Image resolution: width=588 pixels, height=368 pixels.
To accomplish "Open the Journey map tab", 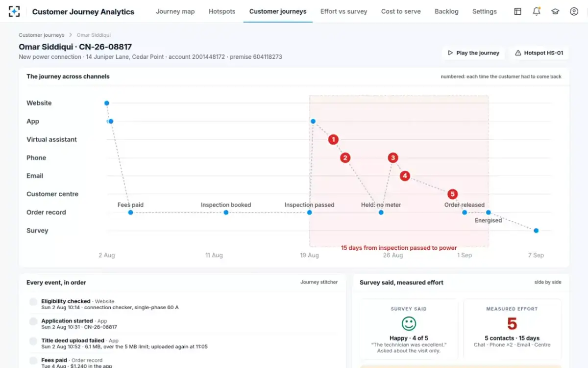I will [175, 11].
